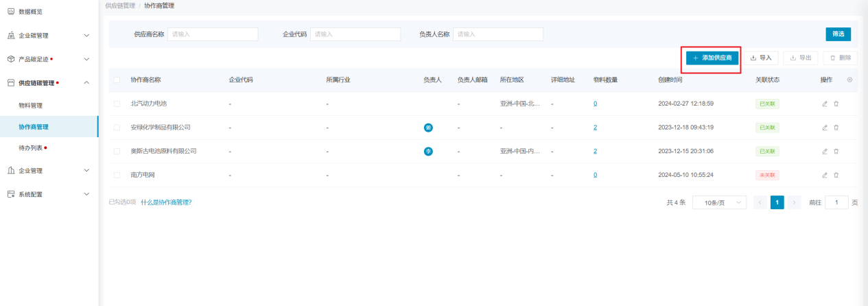Toggle the select-all checkbox in table header
Viewport: 868px width, 306px height.
(117, 80)
